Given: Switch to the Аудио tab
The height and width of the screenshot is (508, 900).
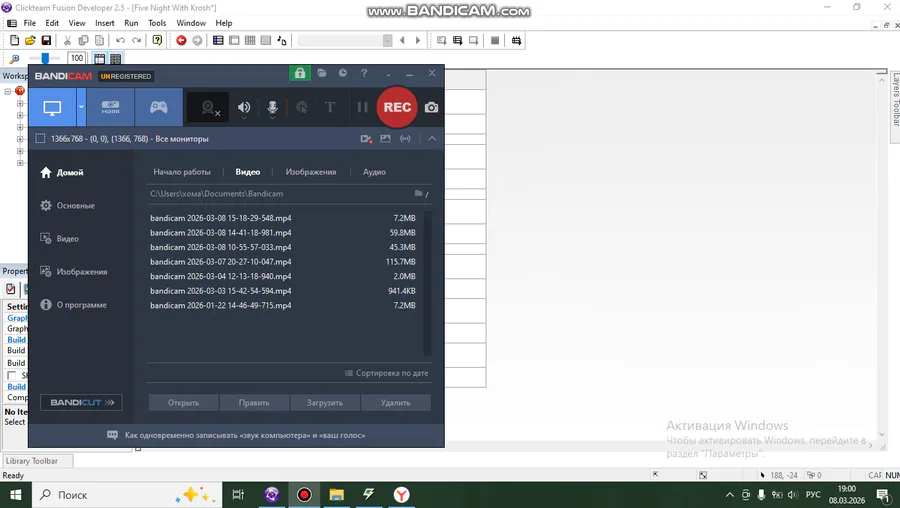Looking at the screenshot, I should [374, 172].
